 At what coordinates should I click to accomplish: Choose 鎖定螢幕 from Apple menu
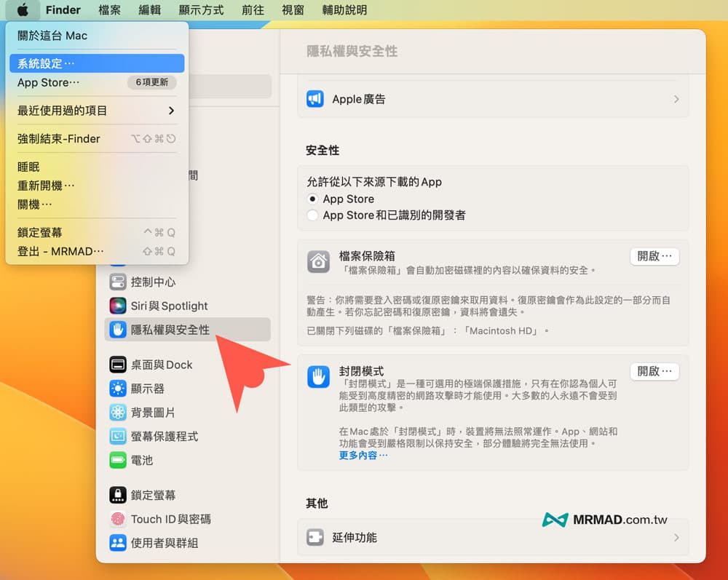tap(97, 232)
